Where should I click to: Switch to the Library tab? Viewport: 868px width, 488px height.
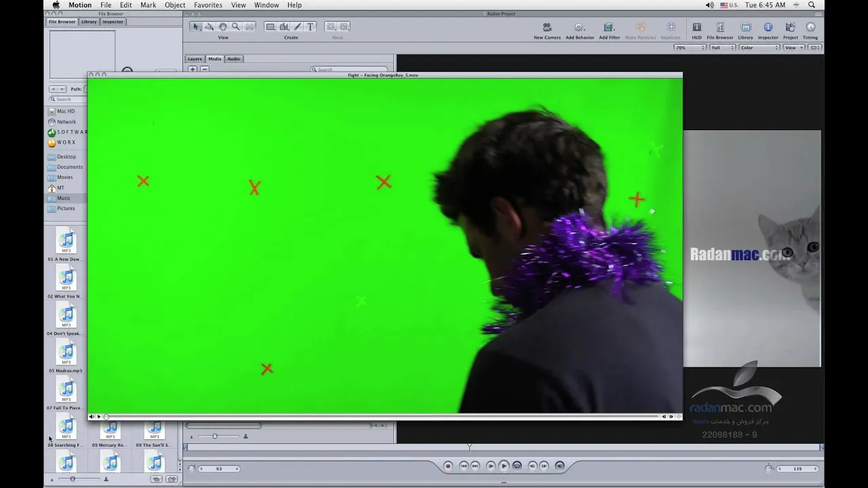pos(89,22)
